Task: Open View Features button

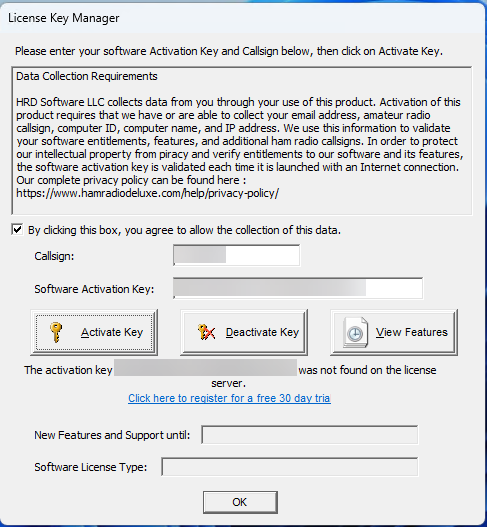Action: 394,332
